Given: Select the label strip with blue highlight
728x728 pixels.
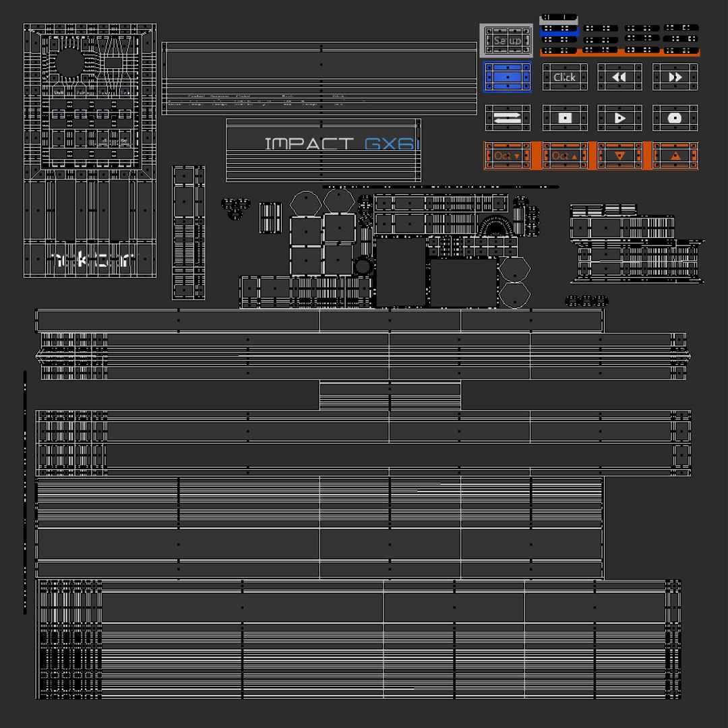Looking at the screenshot, I should [x=559, y=30].
